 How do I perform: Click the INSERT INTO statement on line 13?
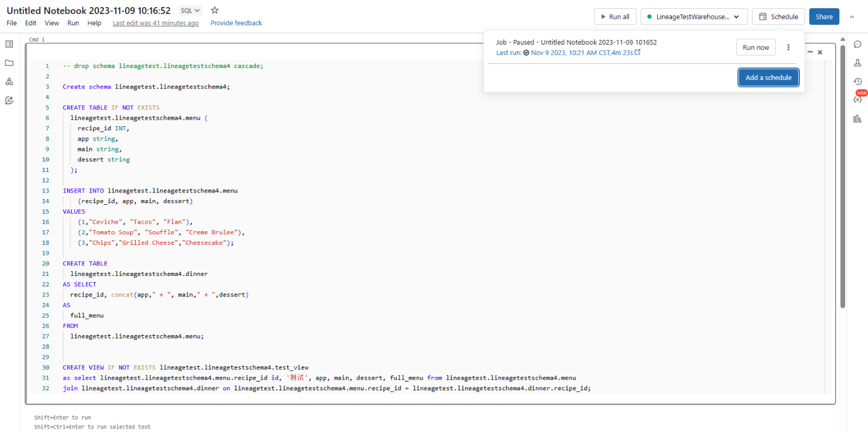point(150,190)
